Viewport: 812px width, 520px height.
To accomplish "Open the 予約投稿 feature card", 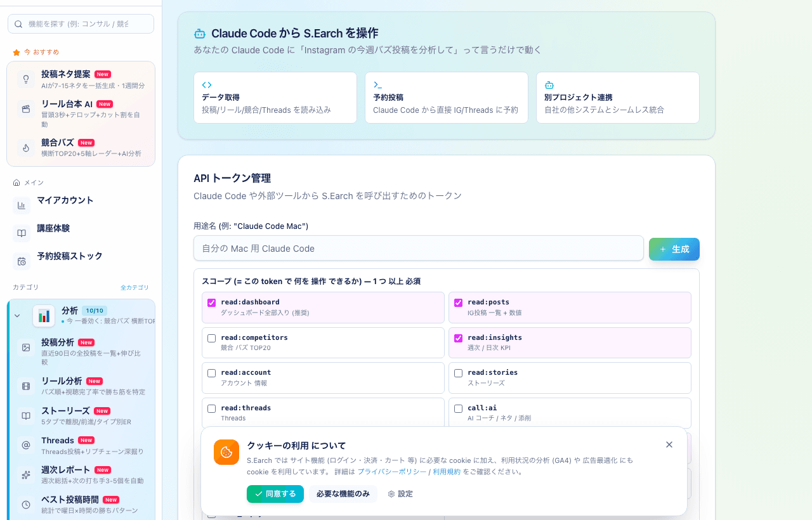I will (447, 98).
